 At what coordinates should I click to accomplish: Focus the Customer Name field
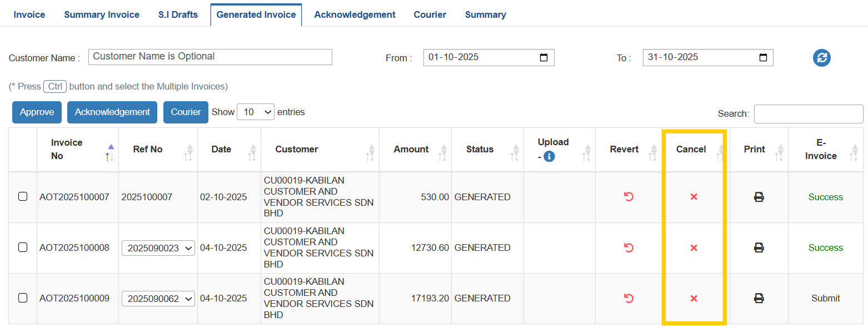coord(210,57)
